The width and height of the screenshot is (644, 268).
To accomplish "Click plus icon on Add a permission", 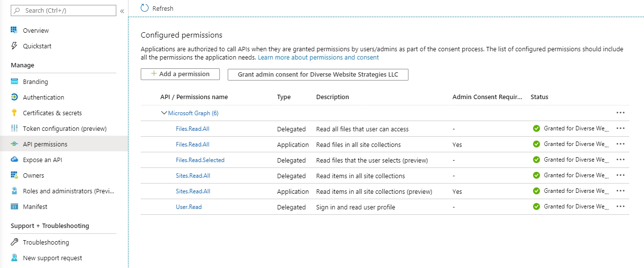I will click(154, 74).
